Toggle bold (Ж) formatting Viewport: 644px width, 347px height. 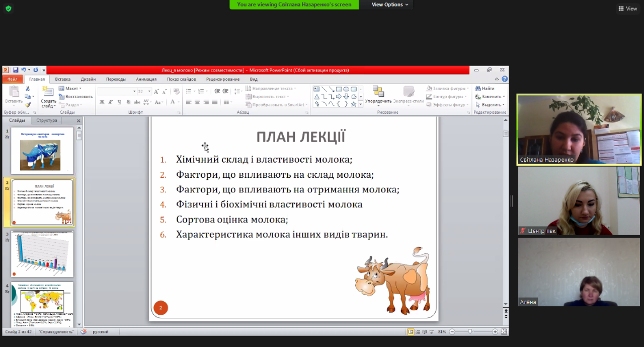click(102, 102)
